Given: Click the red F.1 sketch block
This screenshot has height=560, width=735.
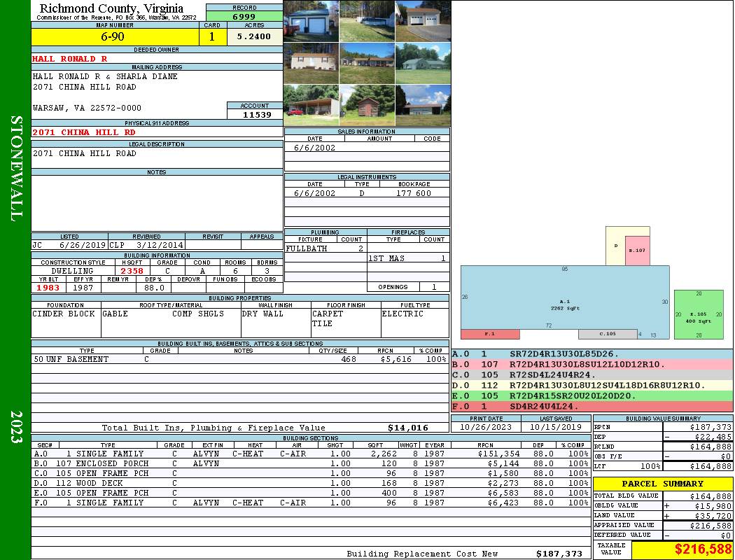Looking at the screenshot, I should [490, 334].
